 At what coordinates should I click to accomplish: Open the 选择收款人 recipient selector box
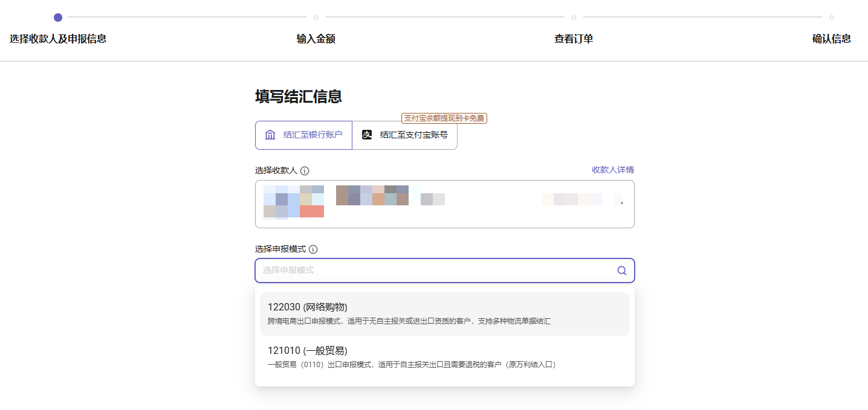(x=444, y=204)
